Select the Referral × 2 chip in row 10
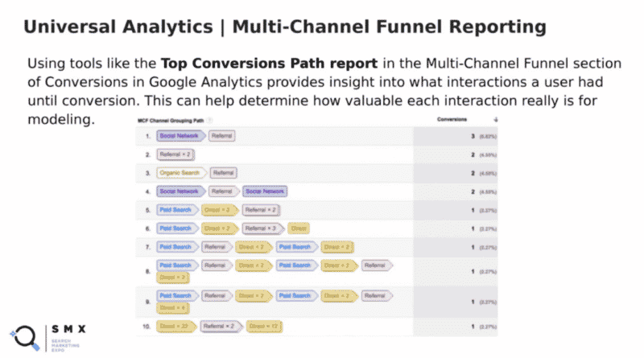 221,327
